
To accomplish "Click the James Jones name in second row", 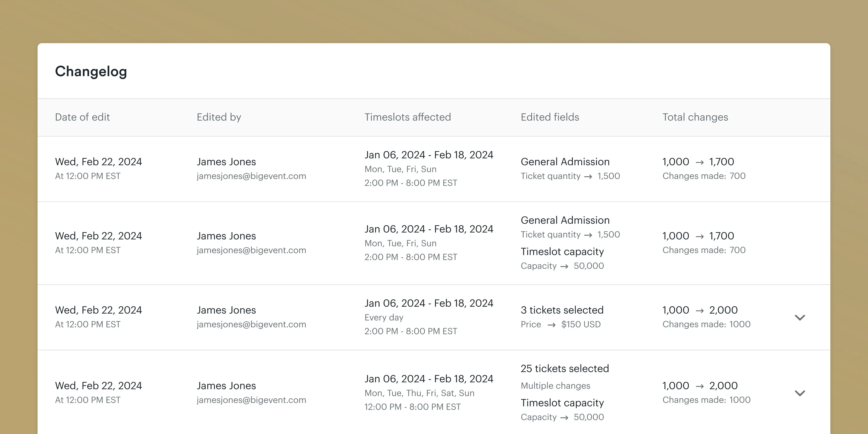I will (226, 236).
